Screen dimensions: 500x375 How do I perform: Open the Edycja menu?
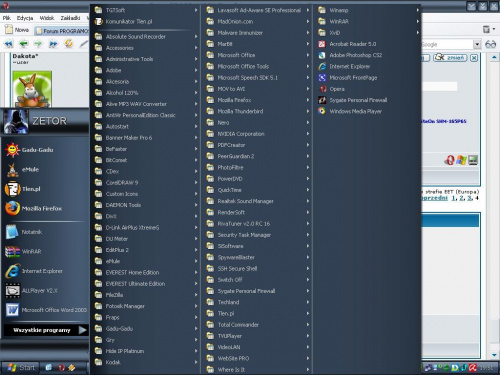point(25,18)
